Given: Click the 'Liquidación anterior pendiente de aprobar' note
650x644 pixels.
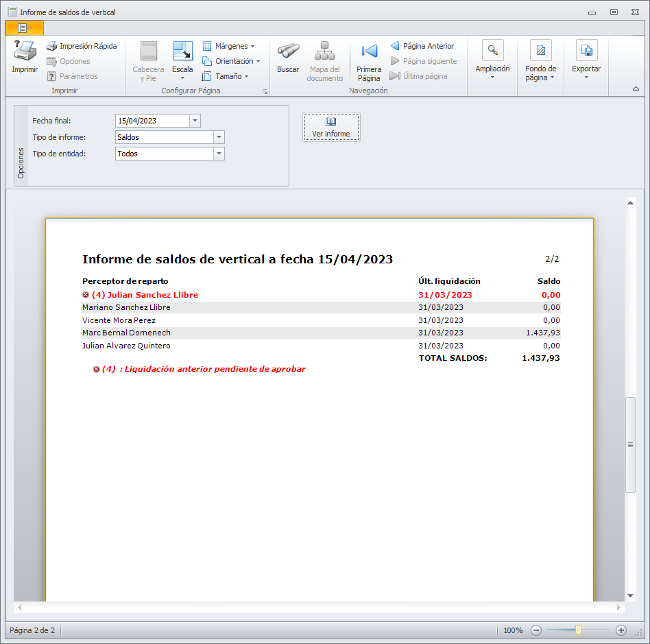Looking at the screenshot, I should [215, 369].
